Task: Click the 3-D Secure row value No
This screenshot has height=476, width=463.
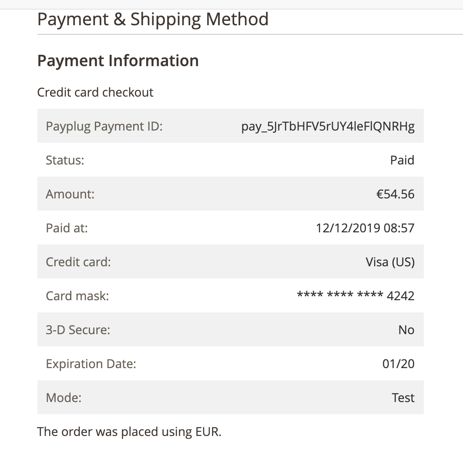Action: click(406, 330)
